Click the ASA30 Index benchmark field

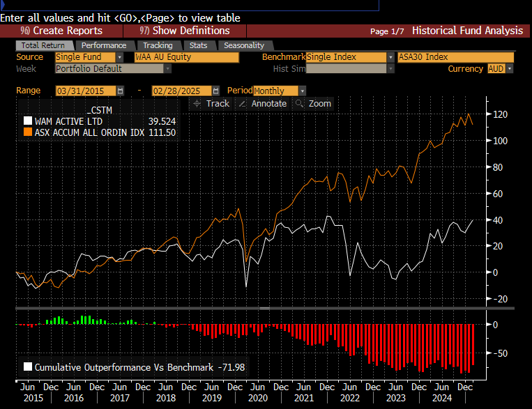click(456, 57)
